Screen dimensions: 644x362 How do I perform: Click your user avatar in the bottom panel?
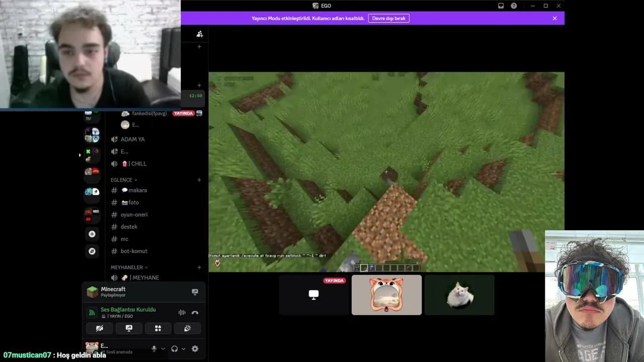92,347
